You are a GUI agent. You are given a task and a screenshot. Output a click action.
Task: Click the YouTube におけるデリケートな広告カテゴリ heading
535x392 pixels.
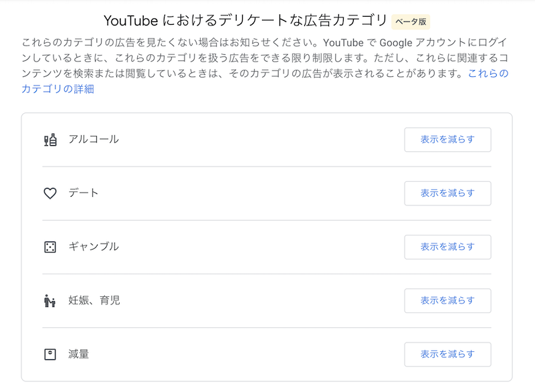click(245, 21)
